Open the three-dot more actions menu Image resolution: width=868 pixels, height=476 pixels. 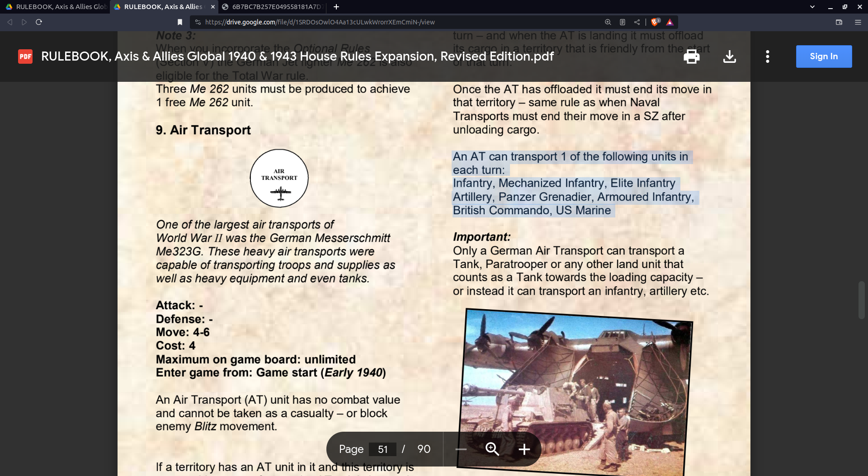(767, 57)
